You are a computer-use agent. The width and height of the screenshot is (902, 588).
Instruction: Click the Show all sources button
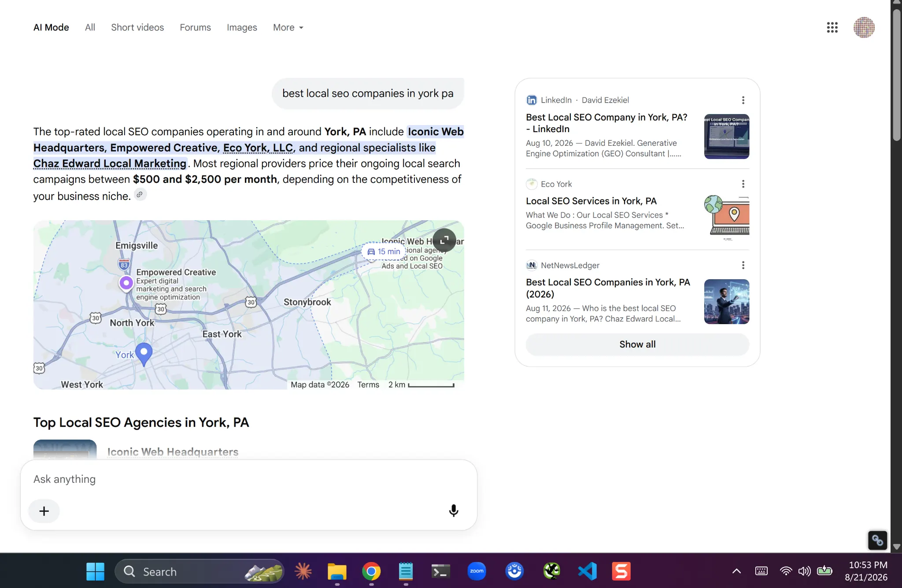[637, 344]
